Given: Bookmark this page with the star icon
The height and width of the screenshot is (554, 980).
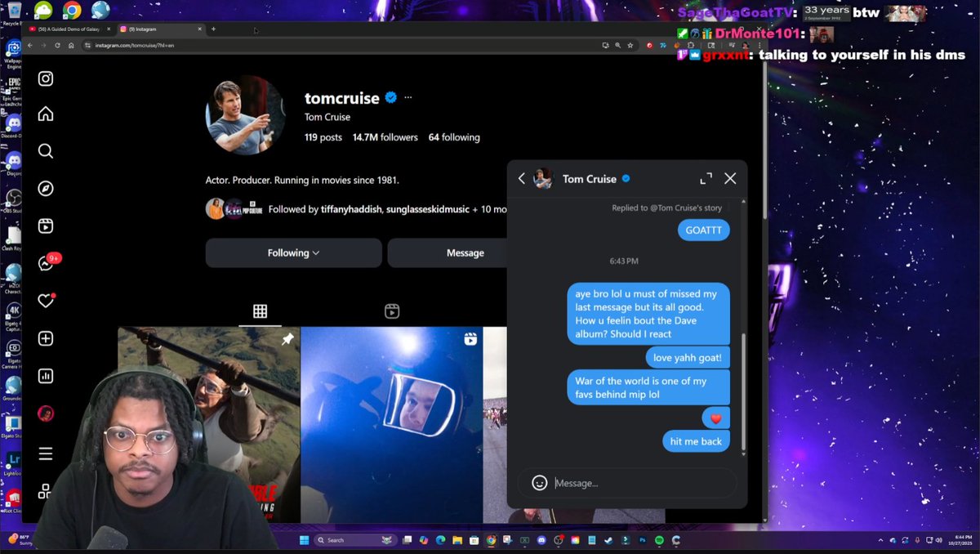Looking at the screenshot, I should (630, 45).
